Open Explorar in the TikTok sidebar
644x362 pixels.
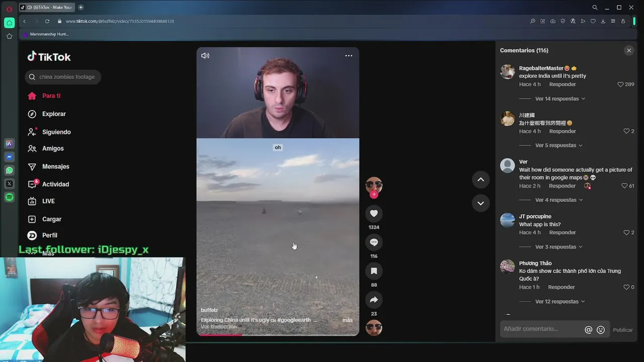click(54, 114)
